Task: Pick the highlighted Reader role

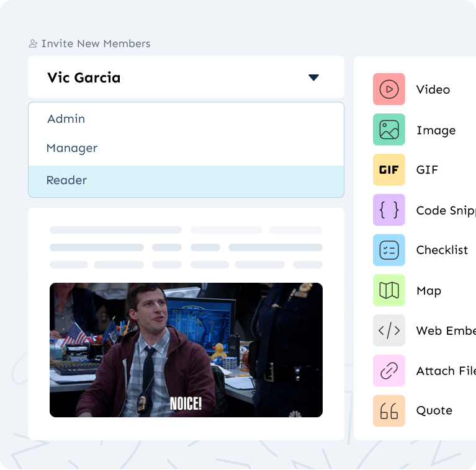Action: tap(67, 180)
